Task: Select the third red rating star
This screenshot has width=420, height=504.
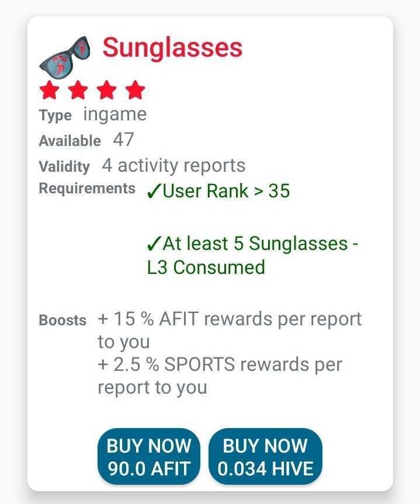Action: click(107, 90)
